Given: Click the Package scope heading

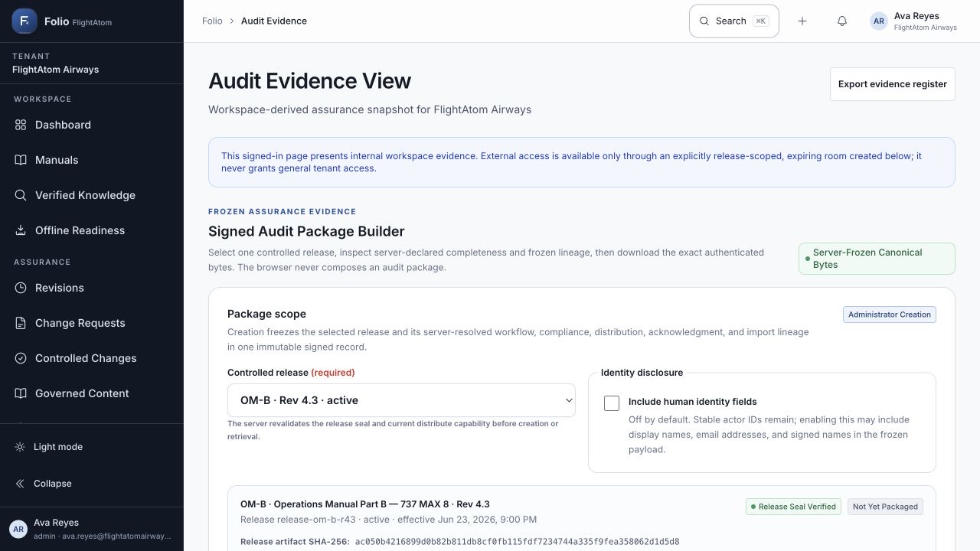Looking at the screenshot, I should coord(266,314).
